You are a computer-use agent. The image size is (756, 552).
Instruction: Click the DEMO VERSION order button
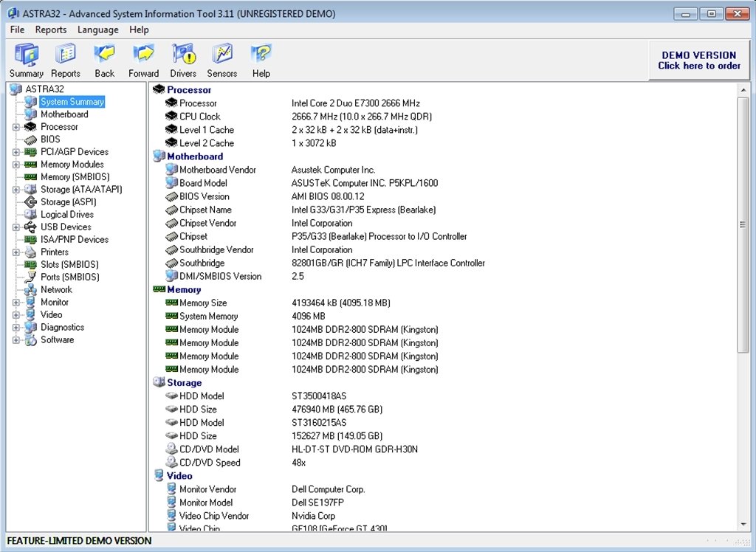tap(699, 61)
